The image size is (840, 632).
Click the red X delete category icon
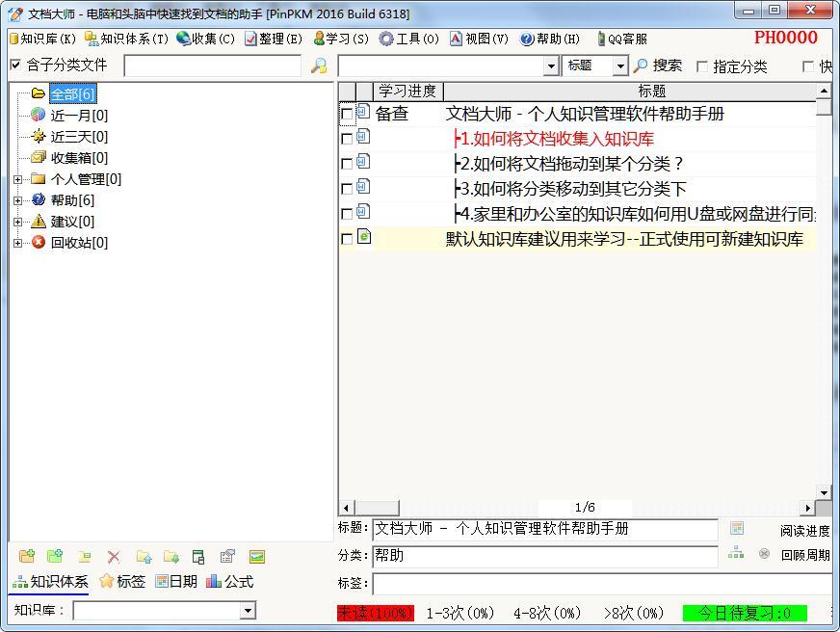(x=114, y=557)
